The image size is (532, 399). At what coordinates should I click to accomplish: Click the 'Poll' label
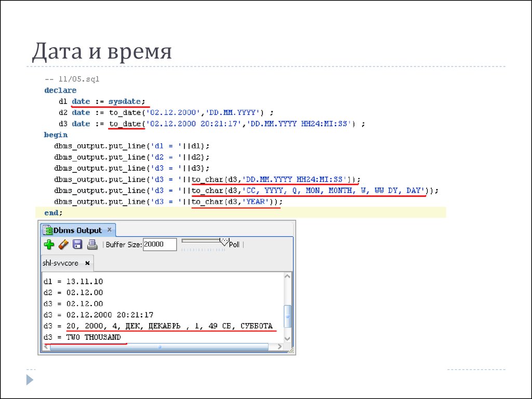pos(234,245)
